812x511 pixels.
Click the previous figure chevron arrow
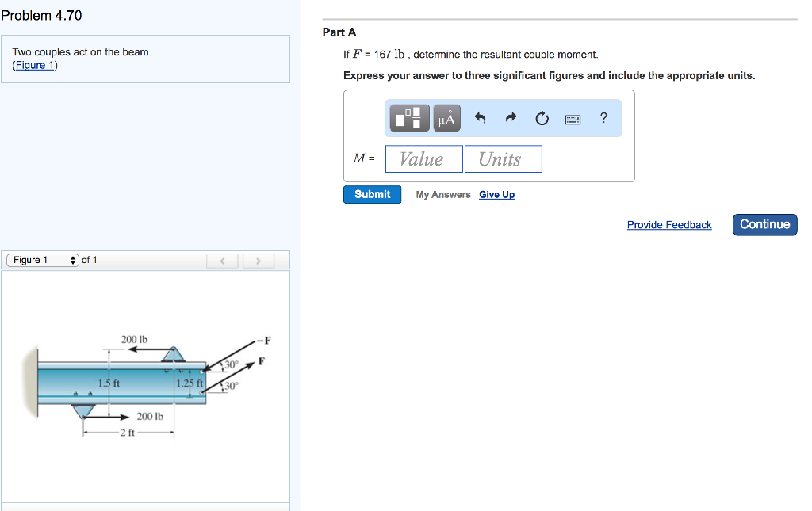coord(223,260)
